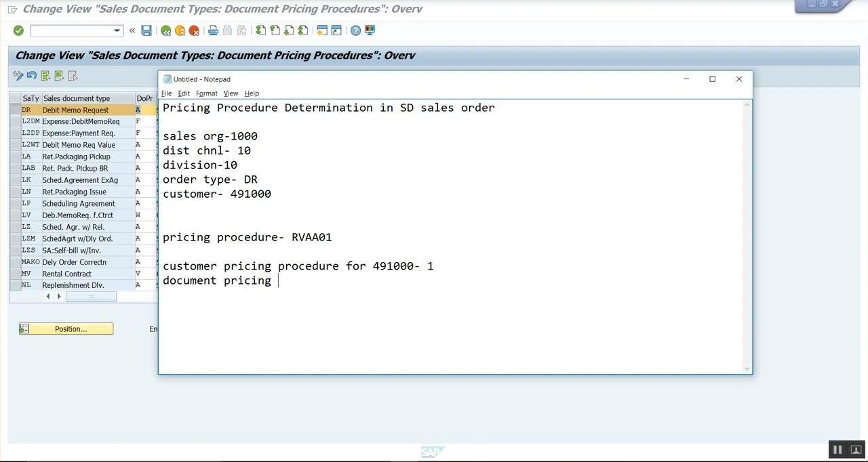
Task: Click the pause button at bottom right
Action: [837, 450]
